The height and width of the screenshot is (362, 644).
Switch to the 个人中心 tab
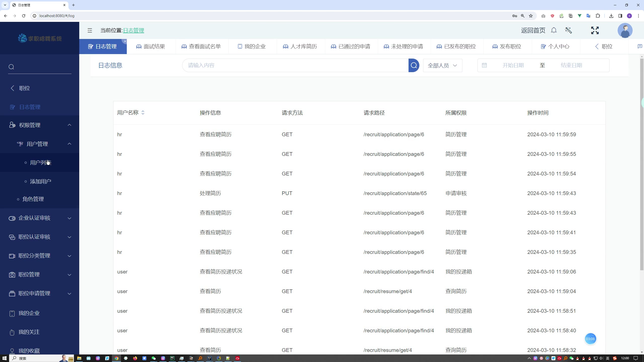coord(556,47)
